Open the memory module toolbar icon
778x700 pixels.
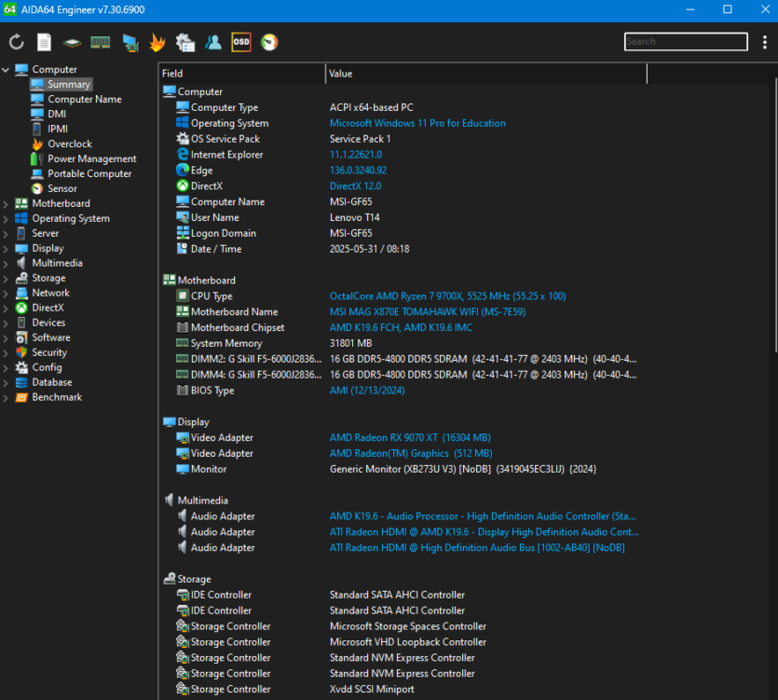pos(101,43)
